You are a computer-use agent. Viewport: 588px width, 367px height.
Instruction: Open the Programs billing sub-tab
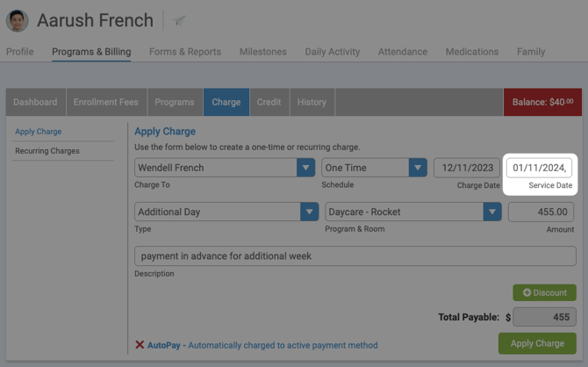[x=175, y=102]
